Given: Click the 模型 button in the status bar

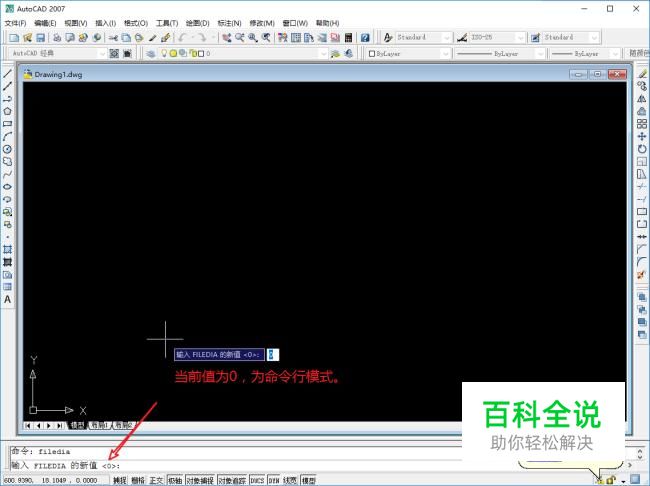Looking at the screenshot, I should [x=308, y=480].
